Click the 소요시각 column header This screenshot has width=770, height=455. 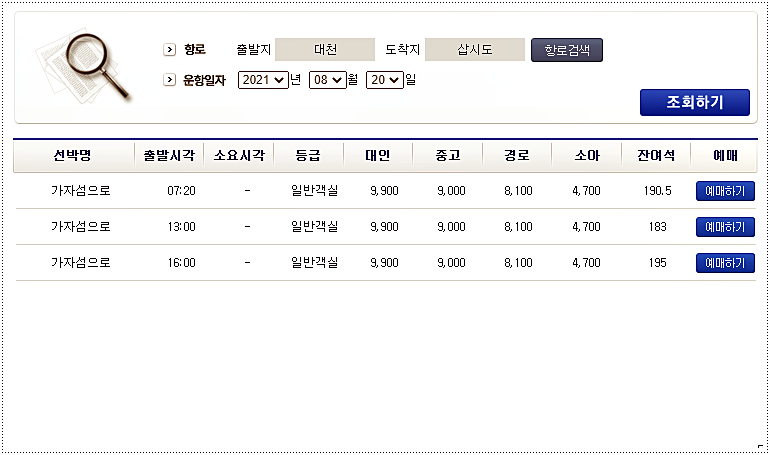[239, 156]
